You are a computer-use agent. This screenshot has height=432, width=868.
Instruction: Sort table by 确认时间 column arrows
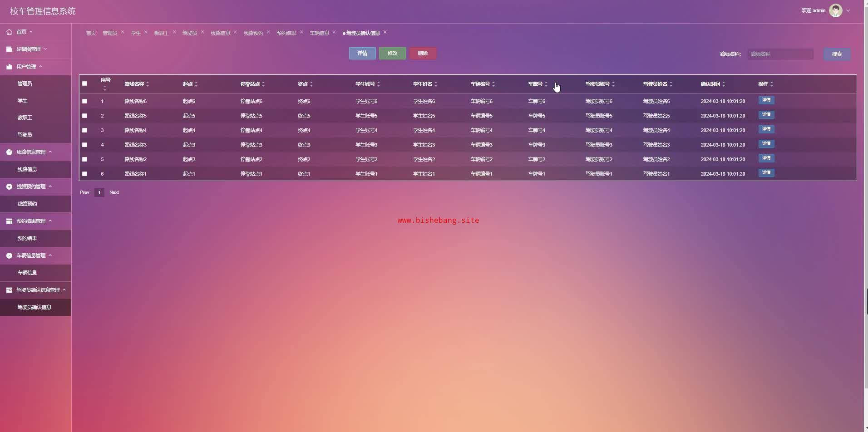click(x=724, y=84)
